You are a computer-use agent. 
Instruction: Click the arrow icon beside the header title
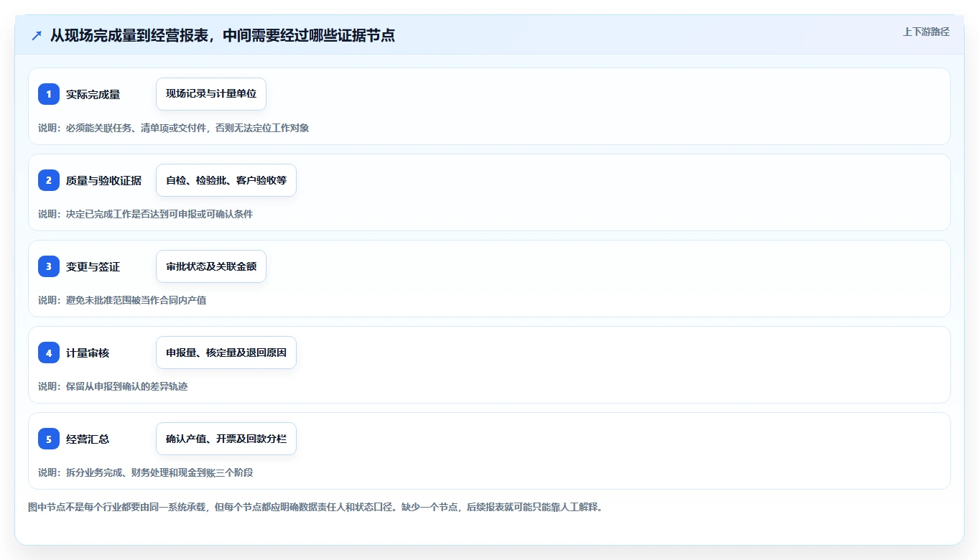(x=37, y=36)
